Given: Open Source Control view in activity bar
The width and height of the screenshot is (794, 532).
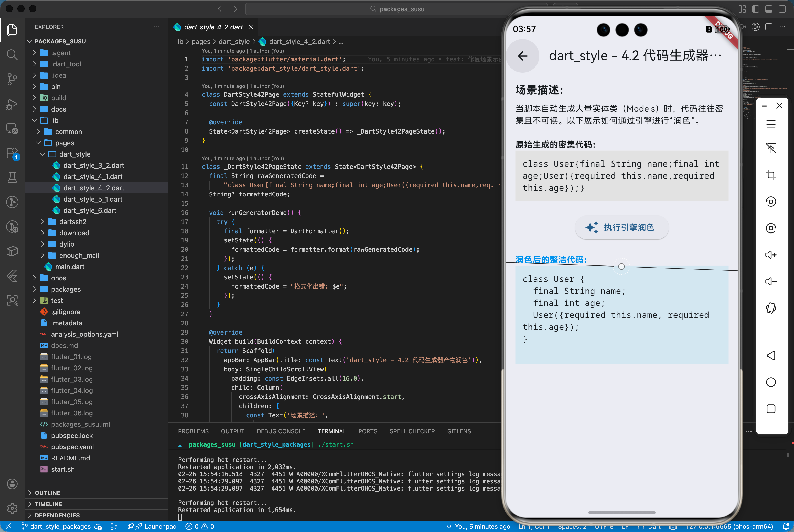Looking at the screenshot, I should tap(12, 79).
